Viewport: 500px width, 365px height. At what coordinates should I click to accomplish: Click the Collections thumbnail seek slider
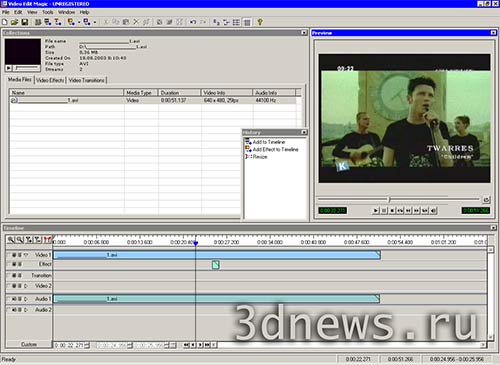point(27,68)
